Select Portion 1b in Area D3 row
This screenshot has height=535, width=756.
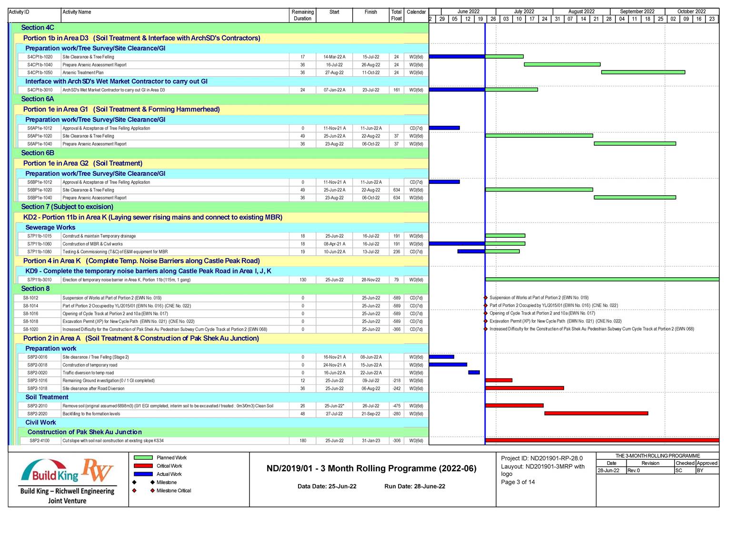point(221,38)
